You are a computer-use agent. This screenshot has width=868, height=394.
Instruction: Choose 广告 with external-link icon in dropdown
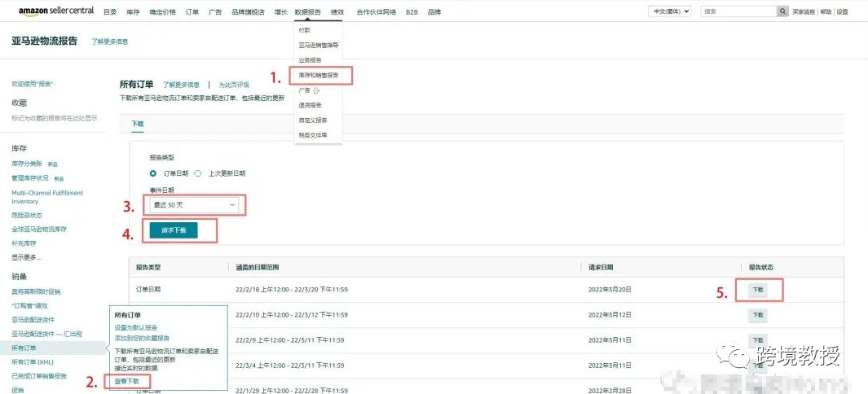click(x=309, y=90)
